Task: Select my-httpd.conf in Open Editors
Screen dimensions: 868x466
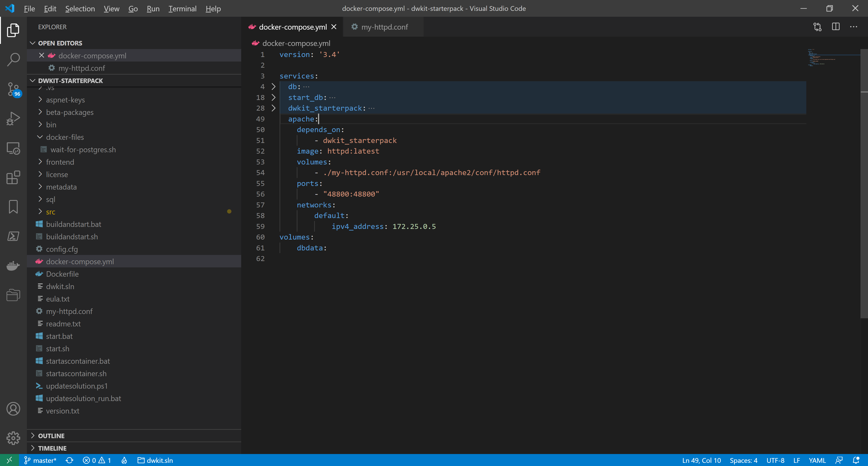Action: (x=134, y=68)
